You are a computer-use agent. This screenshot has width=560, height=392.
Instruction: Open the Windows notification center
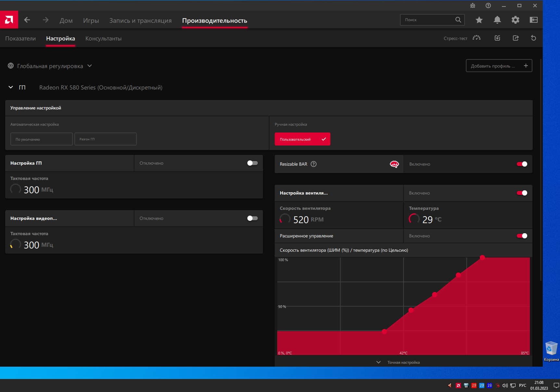pyautogui.click(x=556, y=386)
